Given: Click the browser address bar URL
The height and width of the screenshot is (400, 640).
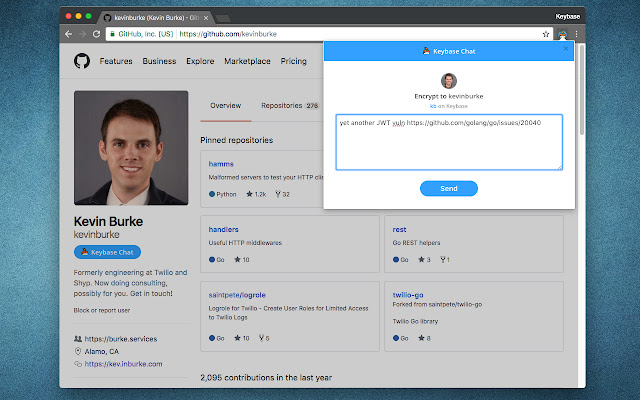Looking at the screenshot, I should pyautogui.click(x=228, y=34).
